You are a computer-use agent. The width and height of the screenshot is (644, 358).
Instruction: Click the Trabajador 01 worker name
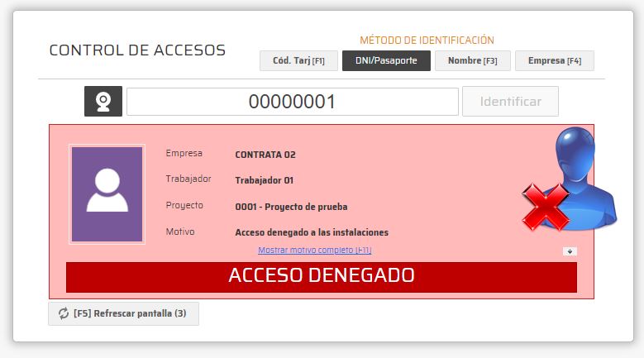tap(264, 180)
